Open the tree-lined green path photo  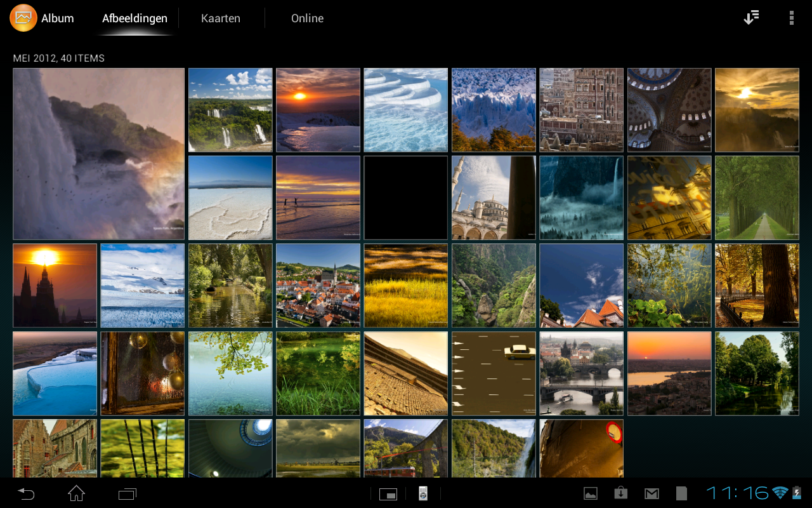click(x=757, y=197)
